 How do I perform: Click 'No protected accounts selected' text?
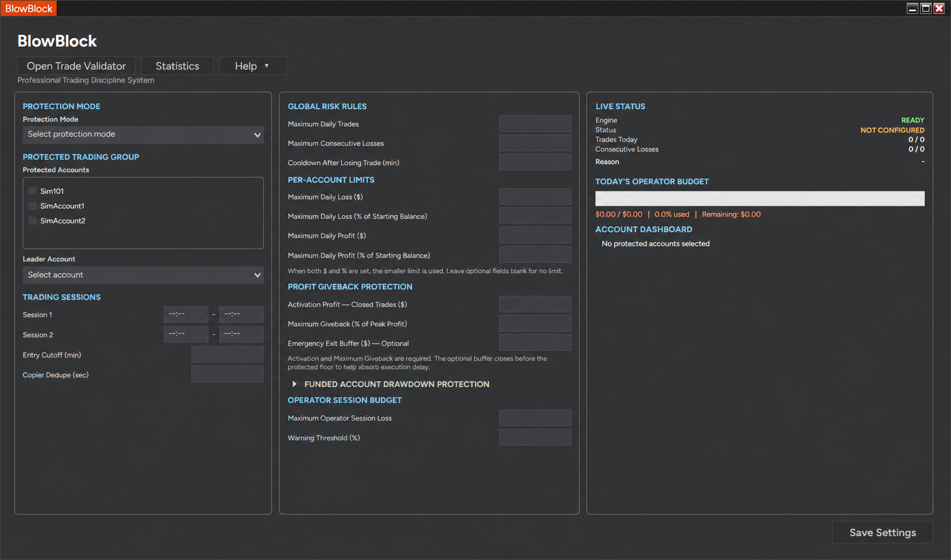(x=656, y=244)
